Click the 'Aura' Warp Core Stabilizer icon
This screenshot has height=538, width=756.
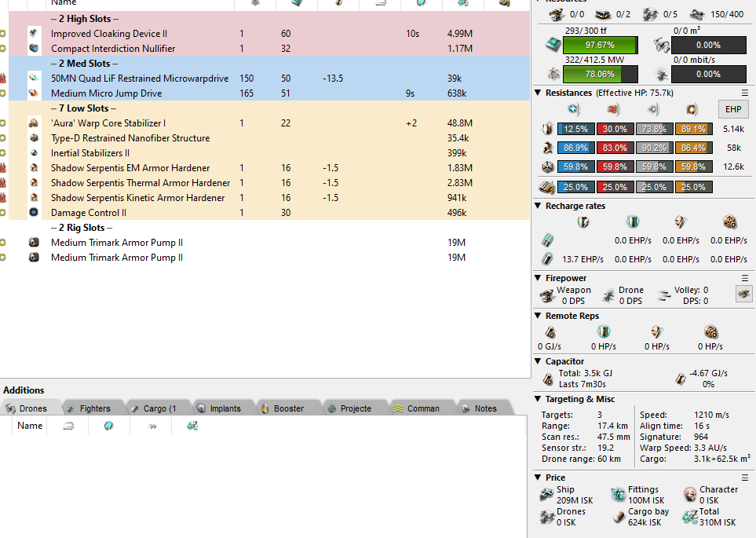pos(34,123)
